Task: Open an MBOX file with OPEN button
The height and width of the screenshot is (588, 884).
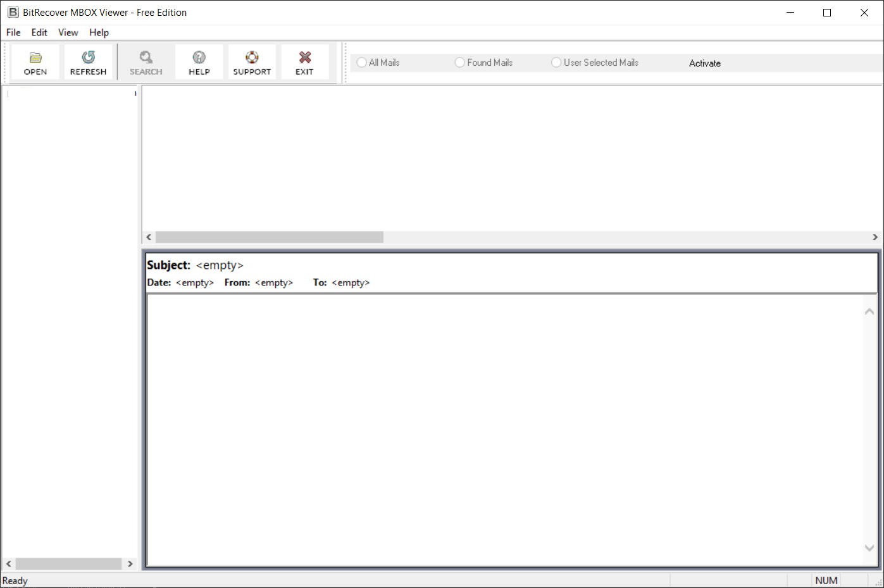Action: [x=35, y=62]
